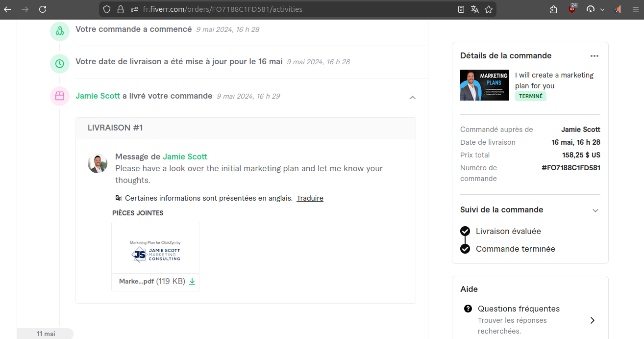Download the marketing plan PDF attachment

pos(192,282)
